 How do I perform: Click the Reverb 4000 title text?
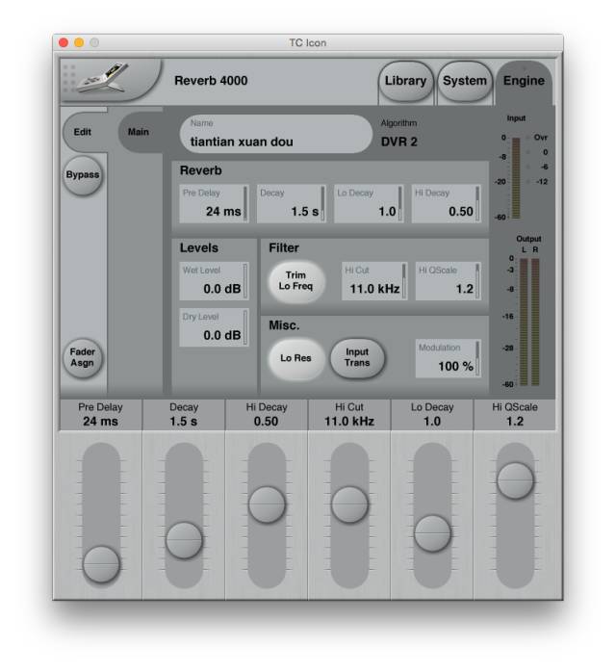point(211,81)
